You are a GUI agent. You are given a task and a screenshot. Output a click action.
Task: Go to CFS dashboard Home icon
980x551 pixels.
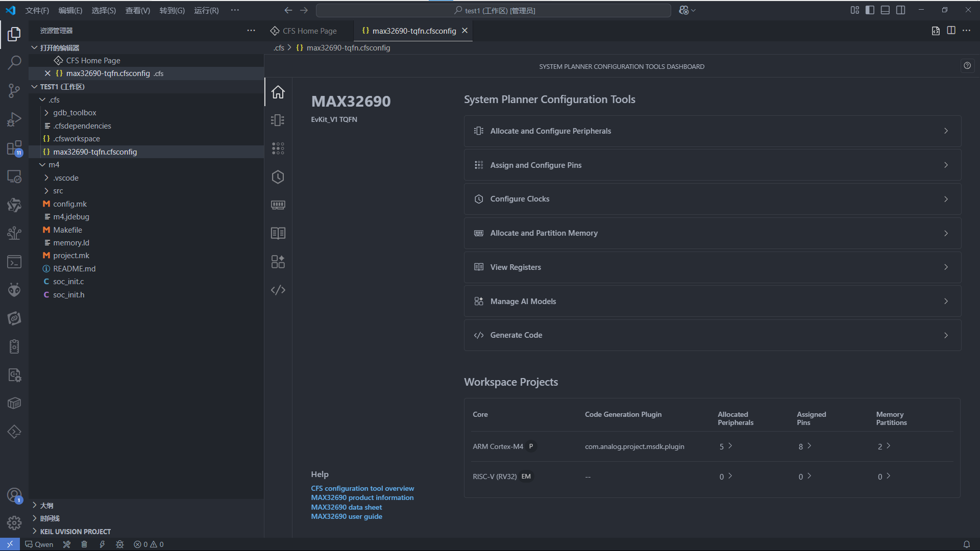pos(278,92)
